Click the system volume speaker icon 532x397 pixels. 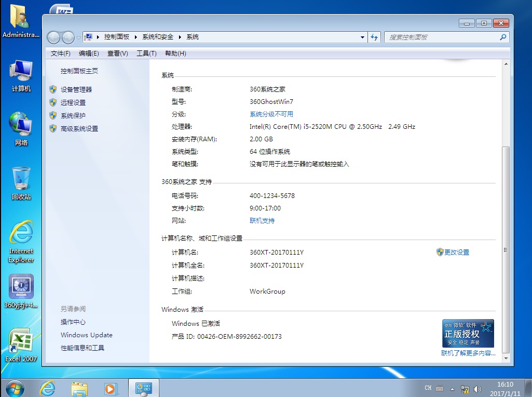478,388
